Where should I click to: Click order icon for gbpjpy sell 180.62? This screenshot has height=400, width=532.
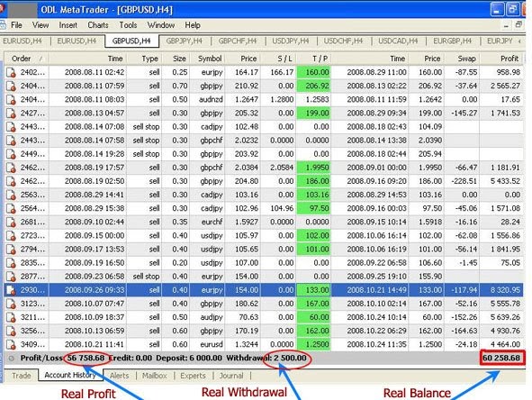[11, 304]
